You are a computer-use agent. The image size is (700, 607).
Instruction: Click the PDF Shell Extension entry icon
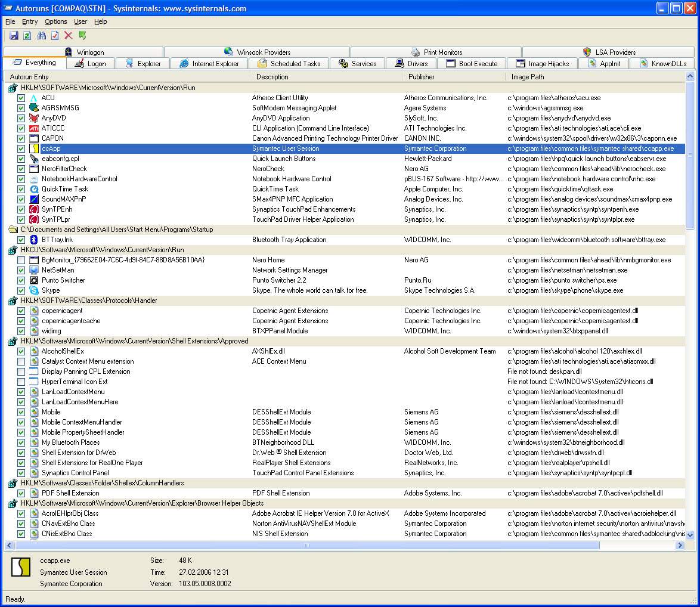pos(34,493)
